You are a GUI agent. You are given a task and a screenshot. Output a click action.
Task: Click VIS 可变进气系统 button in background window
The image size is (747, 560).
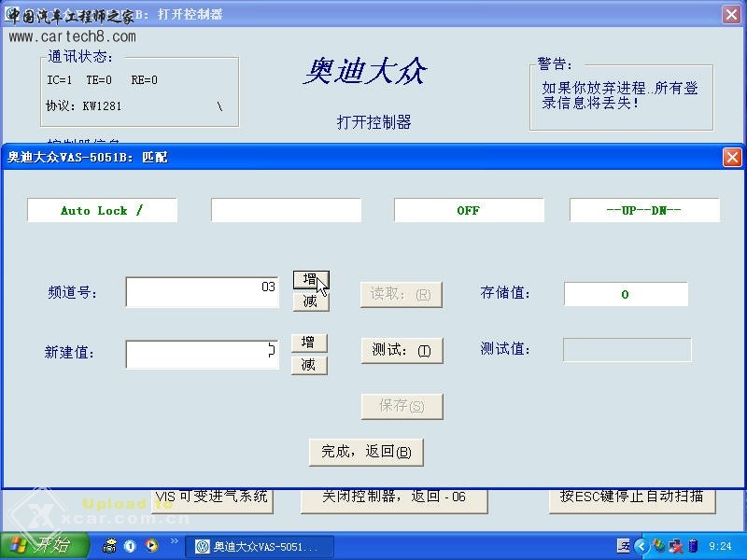click(x=213, y=500)
